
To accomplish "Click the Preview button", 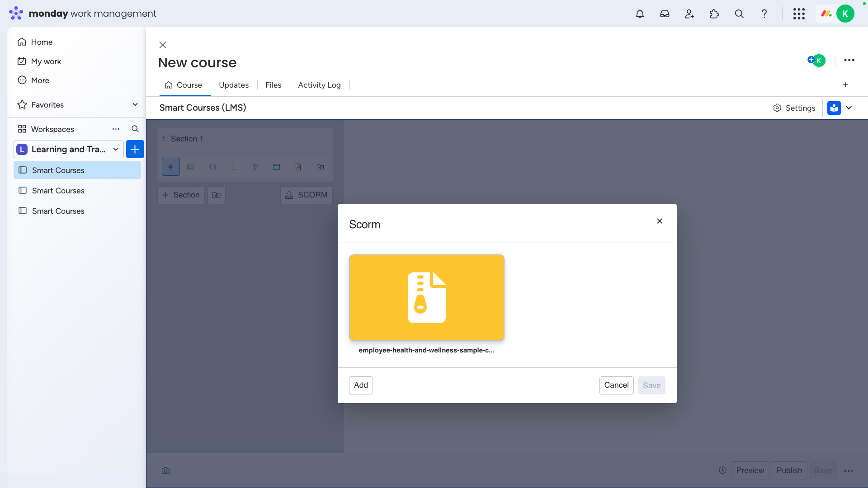I will pos(750,470).
